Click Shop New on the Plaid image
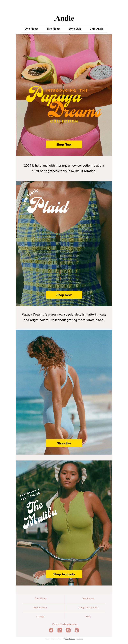Screen dimensions: 128x644 pos(64,295)
